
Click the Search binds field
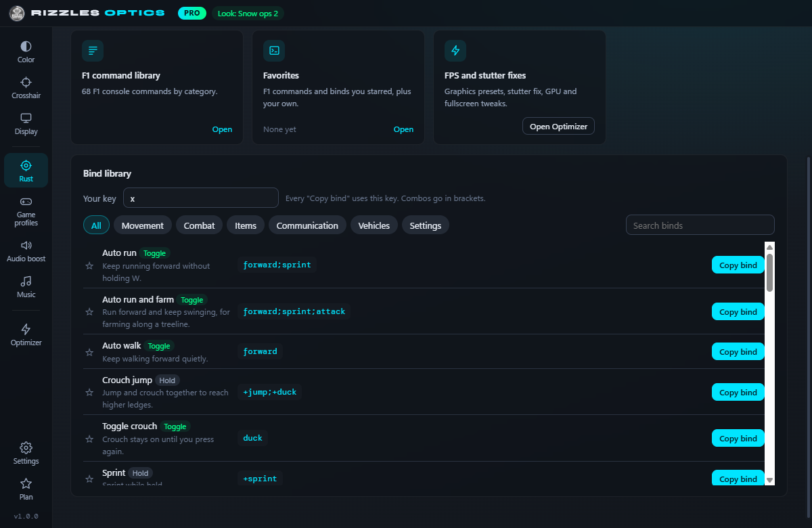tap(700, 225)
